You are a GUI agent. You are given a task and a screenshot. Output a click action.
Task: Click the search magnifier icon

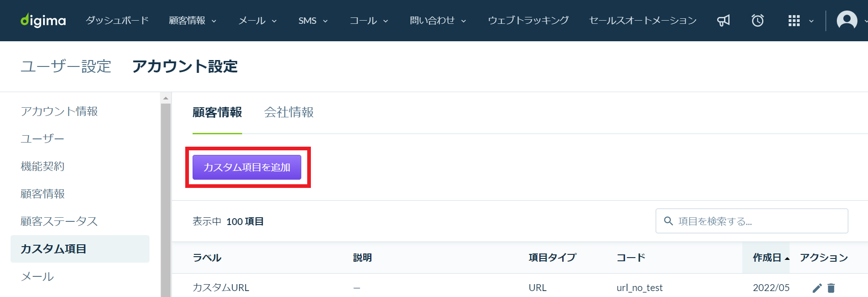coord(669,221)
